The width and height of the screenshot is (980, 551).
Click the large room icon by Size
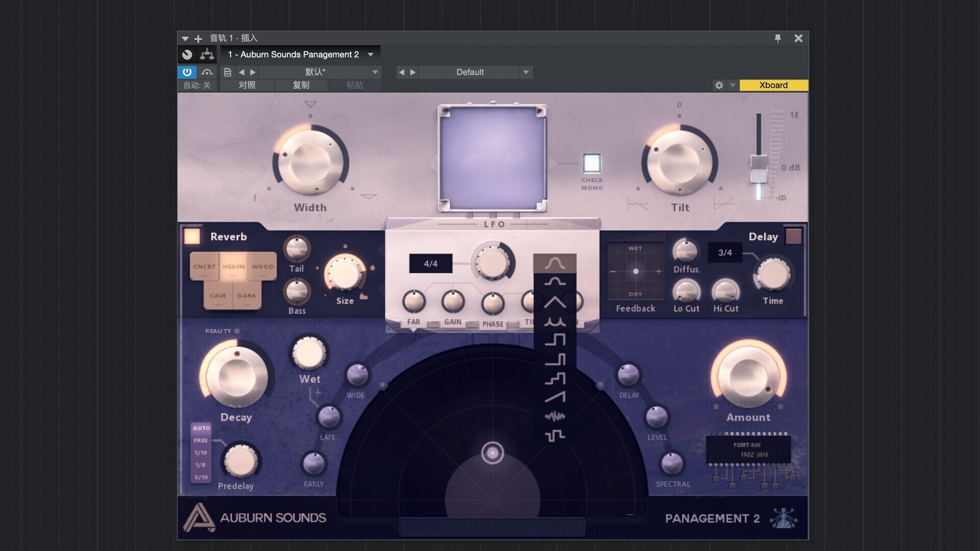coord(363,296)
